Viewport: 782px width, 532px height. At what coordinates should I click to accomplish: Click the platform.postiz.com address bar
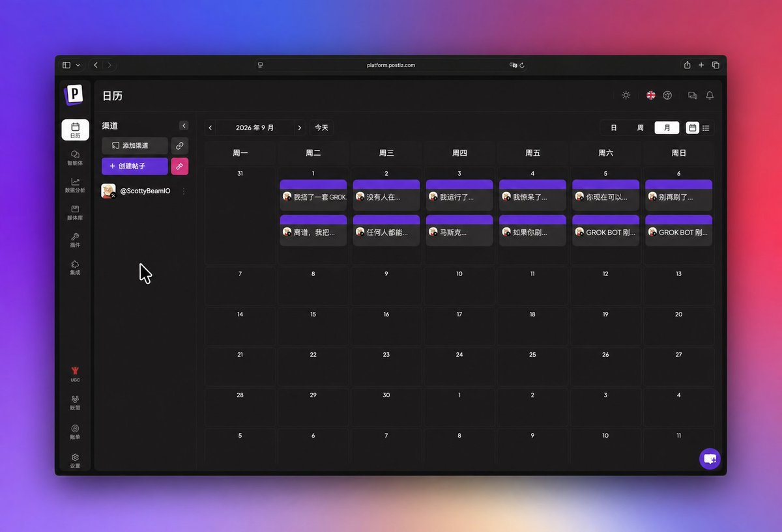(x=391, y=65)
